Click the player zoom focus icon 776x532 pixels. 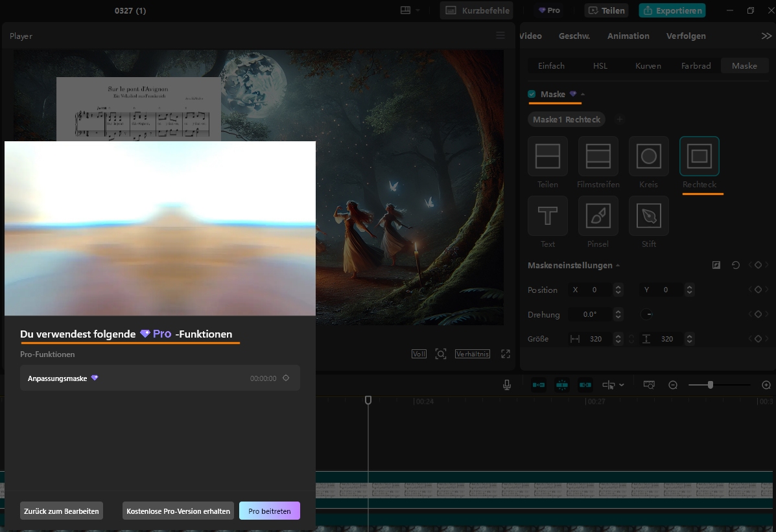(440, 354)
